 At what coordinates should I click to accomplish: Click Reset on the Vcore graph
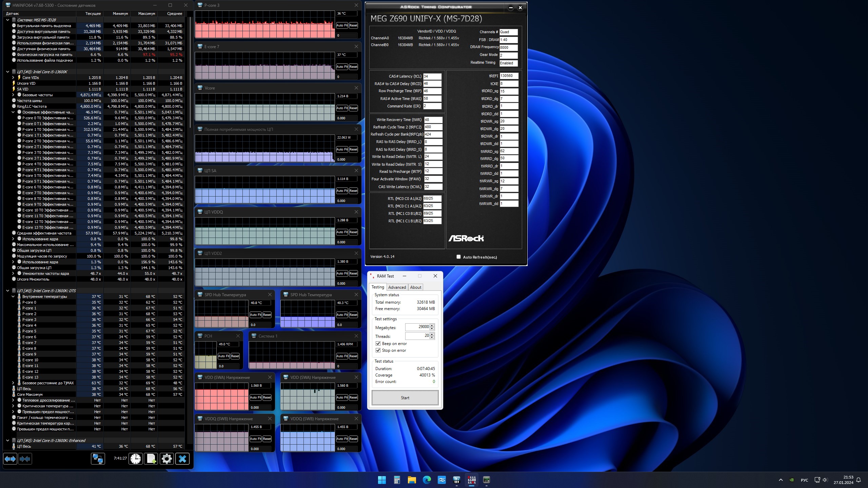pyautogui.click(x=353, y=108)
